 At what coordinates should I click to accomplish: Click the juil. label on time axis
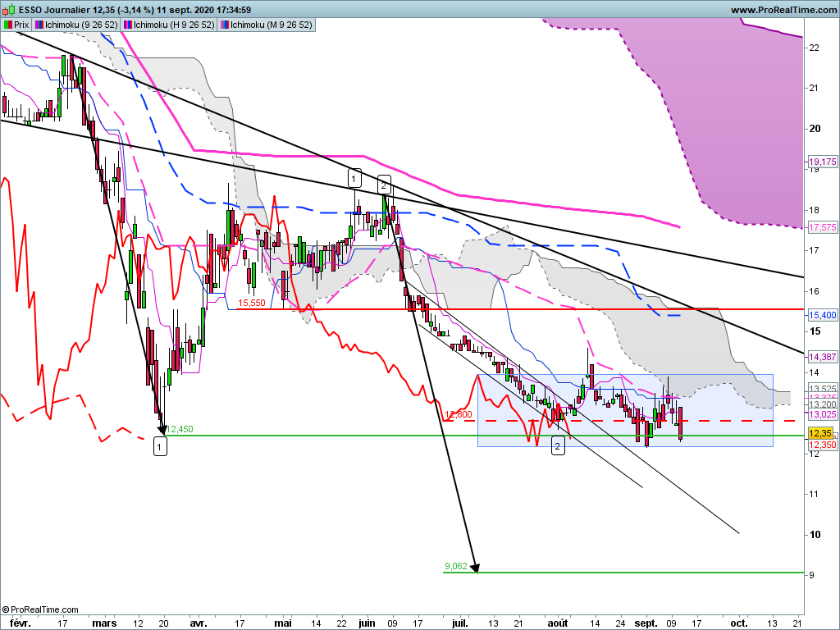[x=460, y=623]
